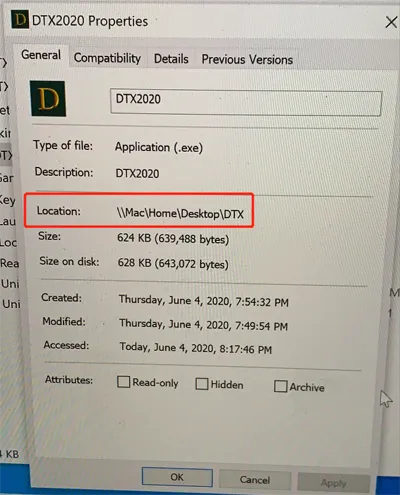Toggle the Archive attribute checkbox
Viewport: 400px width, 495px height.
pyautogui.click(x=280, y=386)
